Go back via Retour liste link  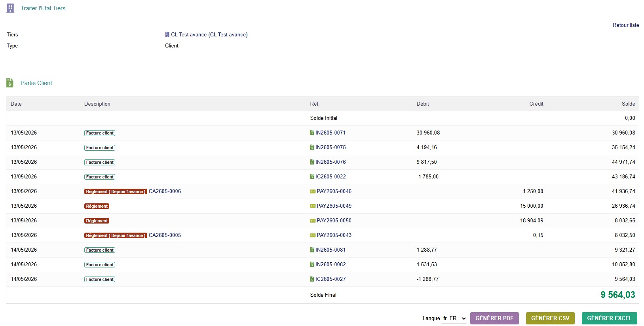click(626, 25)
